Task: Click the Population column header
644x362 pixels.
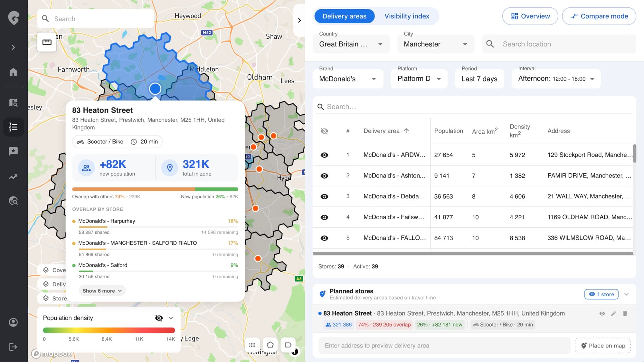Action: (x=448, y=131)
